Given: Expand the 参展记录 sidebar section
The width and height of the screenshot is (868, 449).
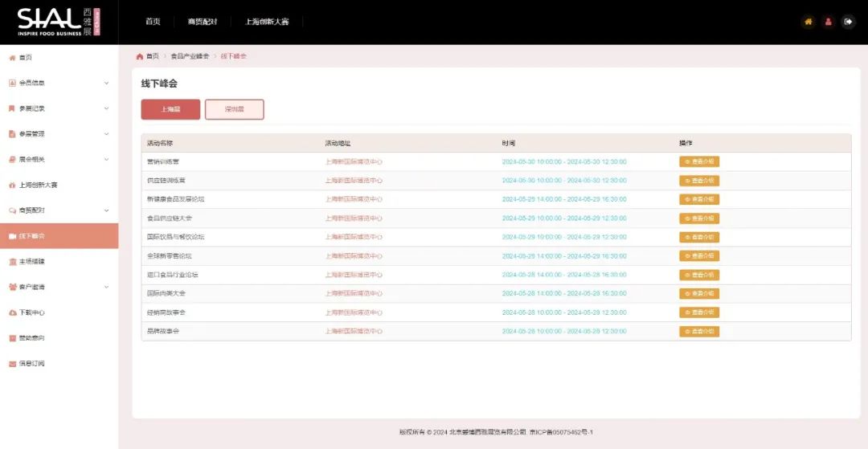Looking at the screenshot, I should click(58, 108).
